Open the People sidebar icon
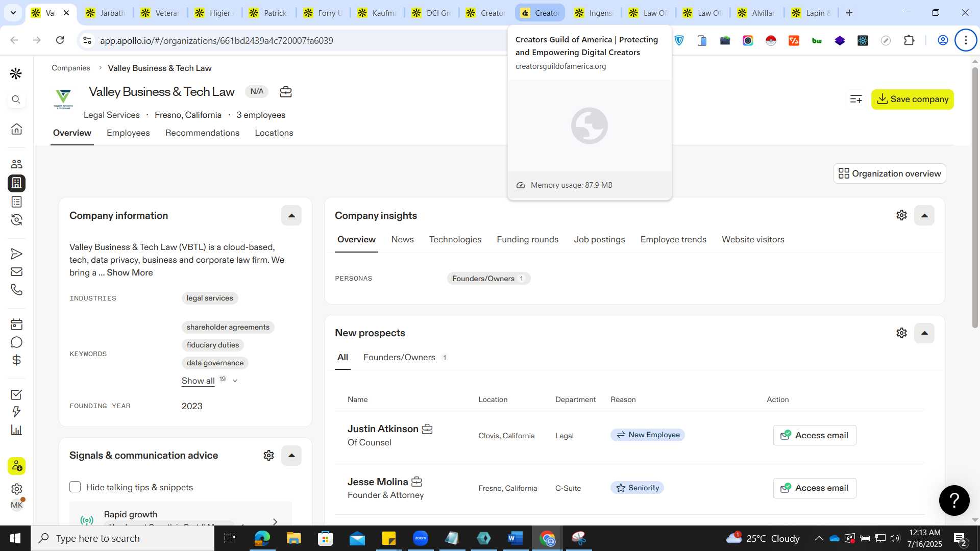Image resolution: width=980 pixels, height=551 pixels. [16, 164]
